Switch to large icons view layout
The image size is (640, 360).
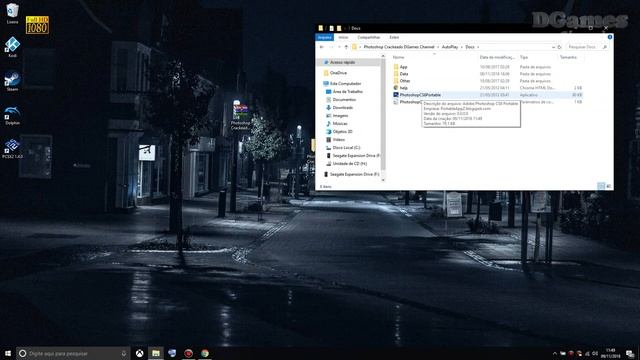608,186
